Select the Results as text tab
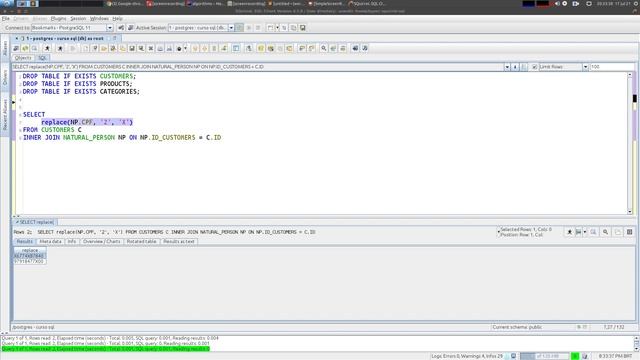 179,242
